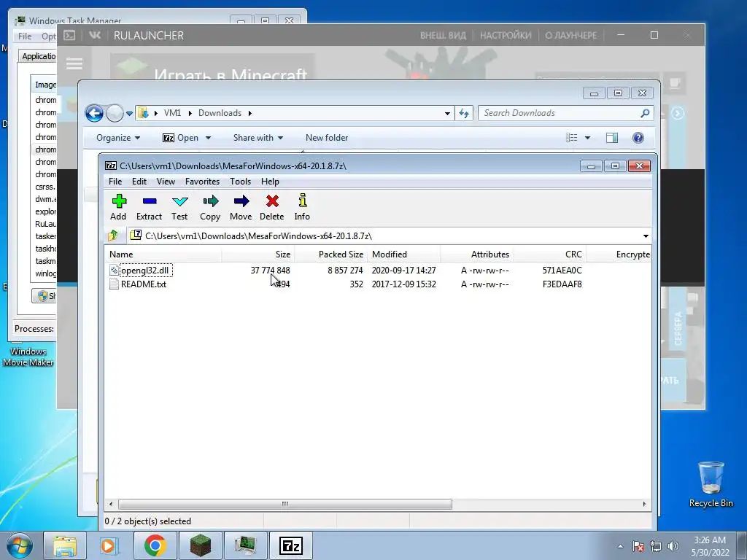Open Explorer help question-mark icon

[638, 138]
